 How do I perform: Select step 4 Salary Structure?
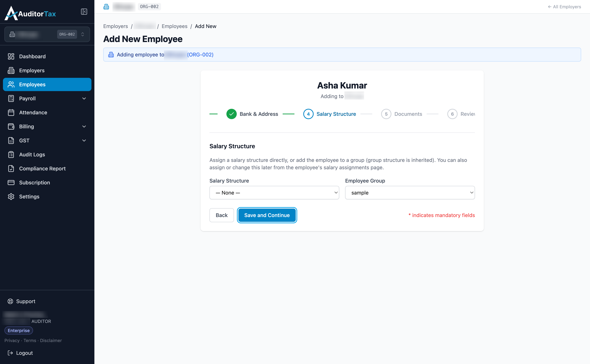point(329,114)
